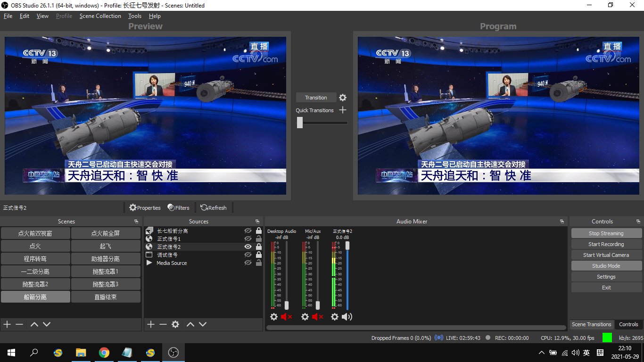Mute the 正式信号2 audio channel
This screenshot has height=362, width=644.
pyautogui.click(x=347, y=317)
